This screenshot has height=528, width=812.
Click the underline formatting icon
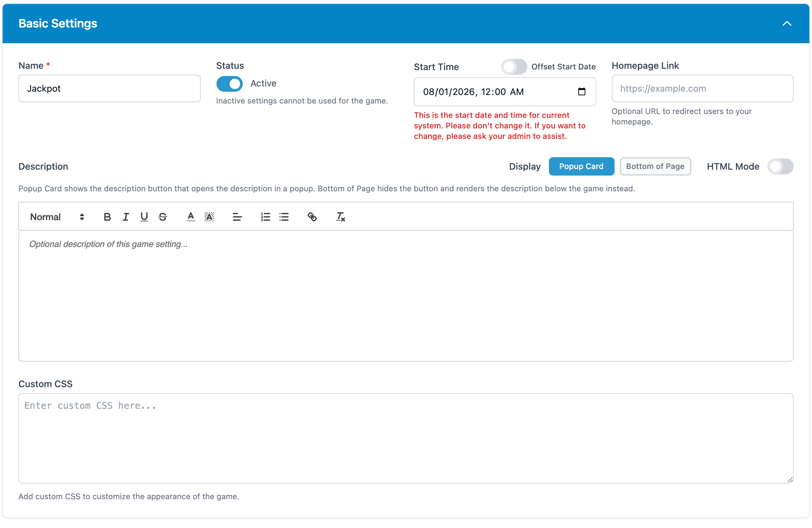tap(144, 217)
